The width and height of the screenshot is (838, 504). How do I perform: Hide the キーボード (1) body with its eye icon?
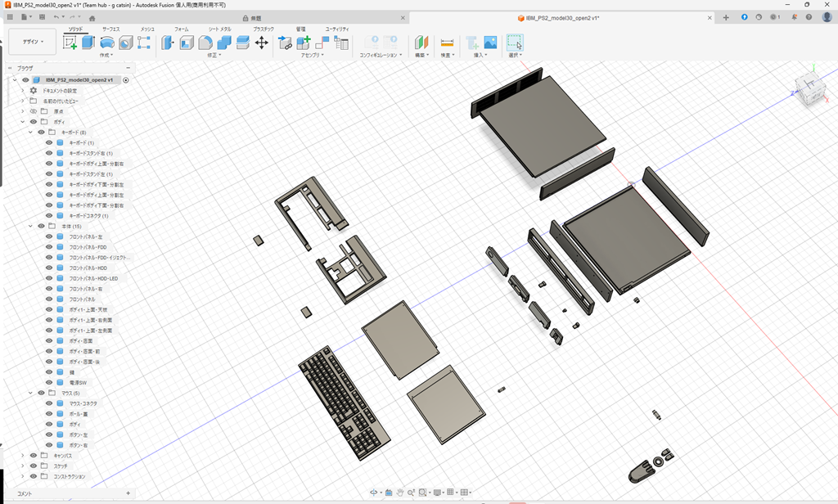(47, 143)
